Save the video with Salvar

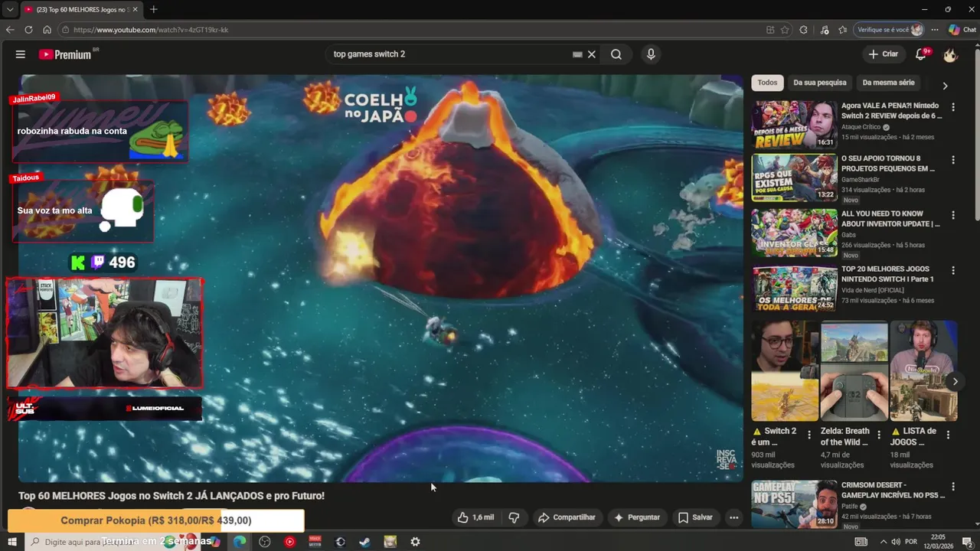[x=695, y=517]
